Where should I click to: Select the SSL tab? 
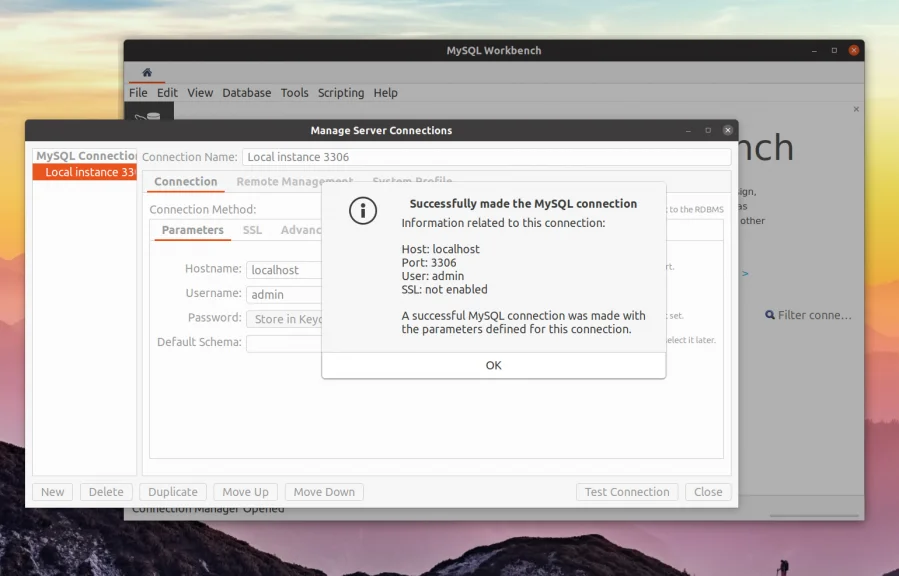coord(252,230)
